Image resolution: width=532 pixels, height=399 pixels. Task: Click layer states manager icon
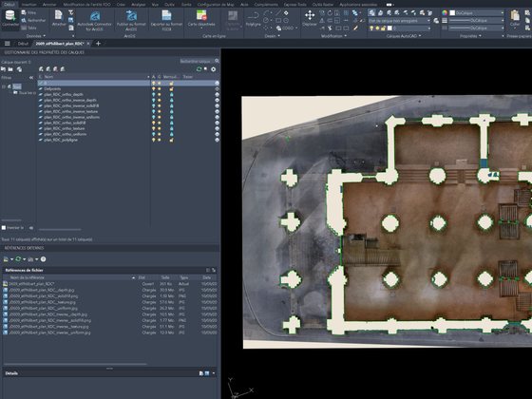coord(19,69)
